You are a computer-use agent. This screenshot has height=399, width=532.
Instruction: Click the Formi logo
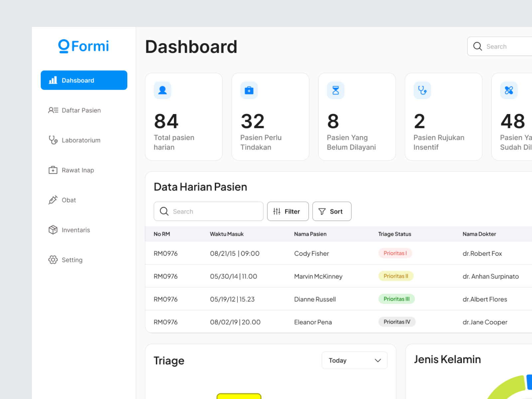[83, 46]
